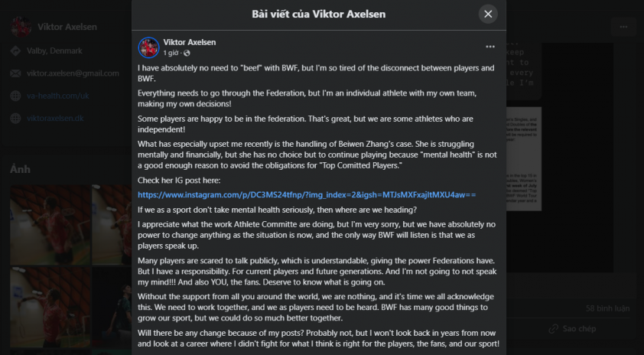Click the Valby, Denmark location icon
The width and height of the screenshot is (644, 355).
[15, 51]
